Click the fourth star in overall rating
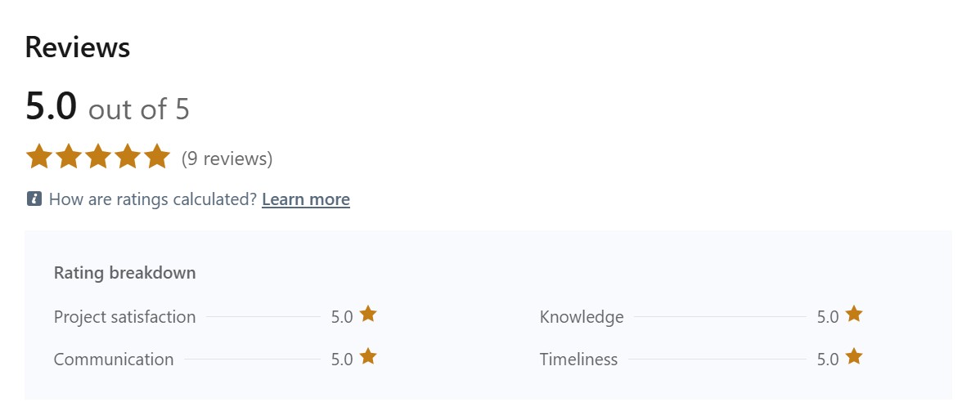Screen dimensions: 980x402 [128, 156]
